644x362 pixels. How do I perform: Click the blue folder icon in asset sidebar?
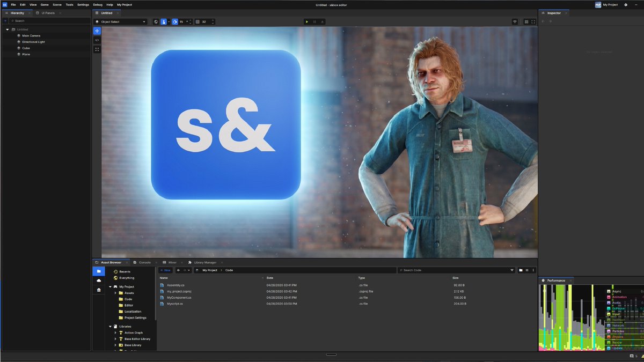click(x=99, y=271)
